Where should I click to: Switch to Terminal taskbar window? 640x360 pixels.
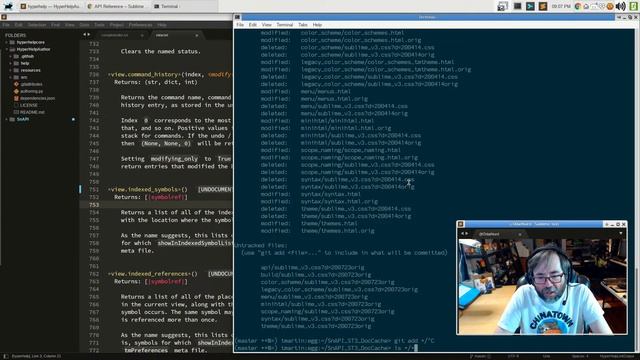tap(184, 6)
